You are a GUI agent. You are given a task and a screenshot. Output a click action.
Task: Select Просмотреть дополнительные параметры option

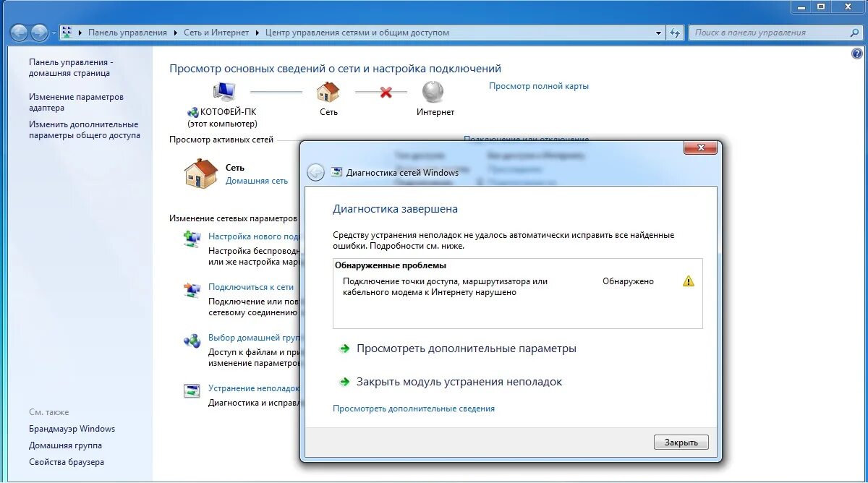466,349
